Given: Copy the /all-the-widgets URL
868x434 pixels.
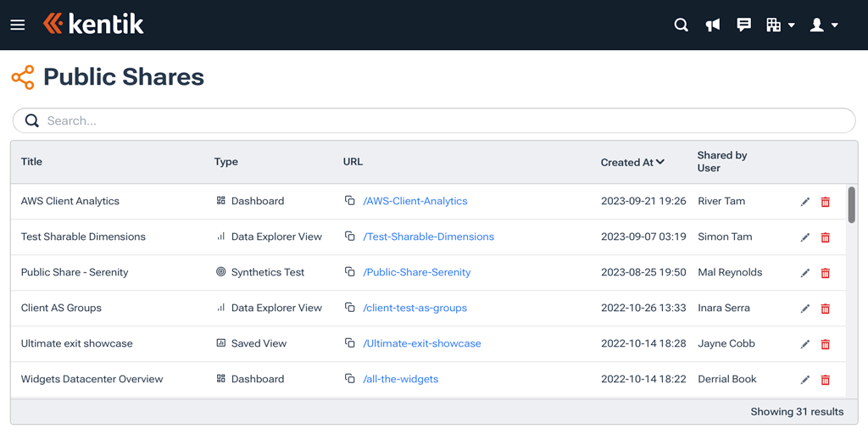Looking at the screenshot, I should pos(349,379).
